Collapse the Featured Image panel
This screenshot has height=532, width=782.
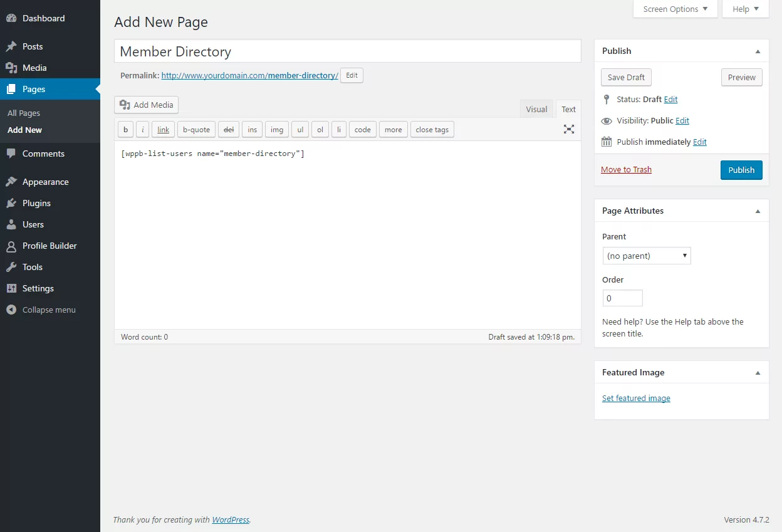758,373
